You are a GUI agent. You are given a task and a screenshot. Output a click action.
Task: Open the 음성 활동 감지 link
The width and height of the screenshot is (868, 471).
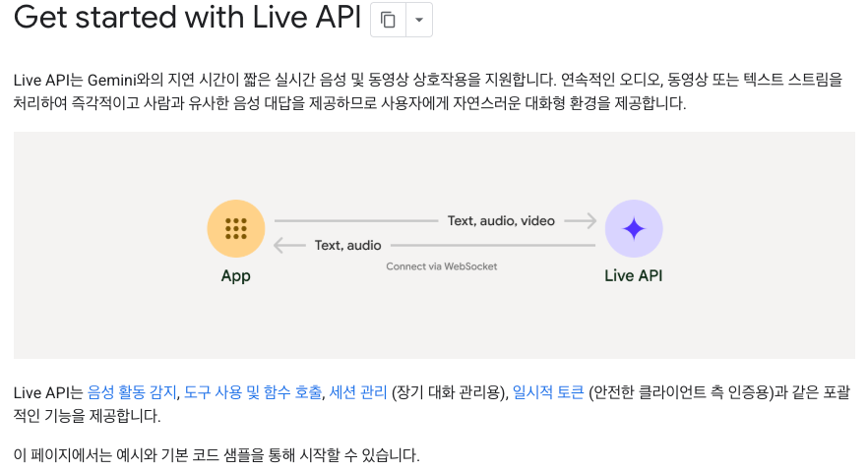click(x=132, y=392)
